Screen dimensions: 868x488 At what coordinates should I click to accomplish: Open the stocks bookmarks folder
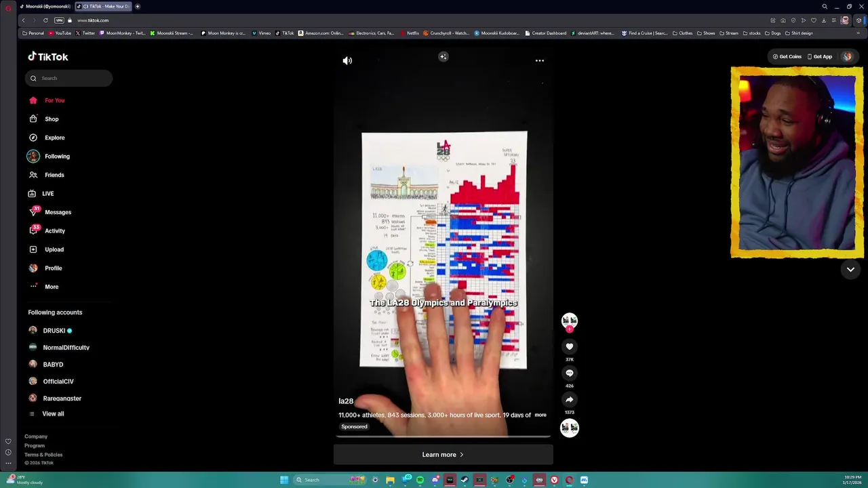click(752, 33)
